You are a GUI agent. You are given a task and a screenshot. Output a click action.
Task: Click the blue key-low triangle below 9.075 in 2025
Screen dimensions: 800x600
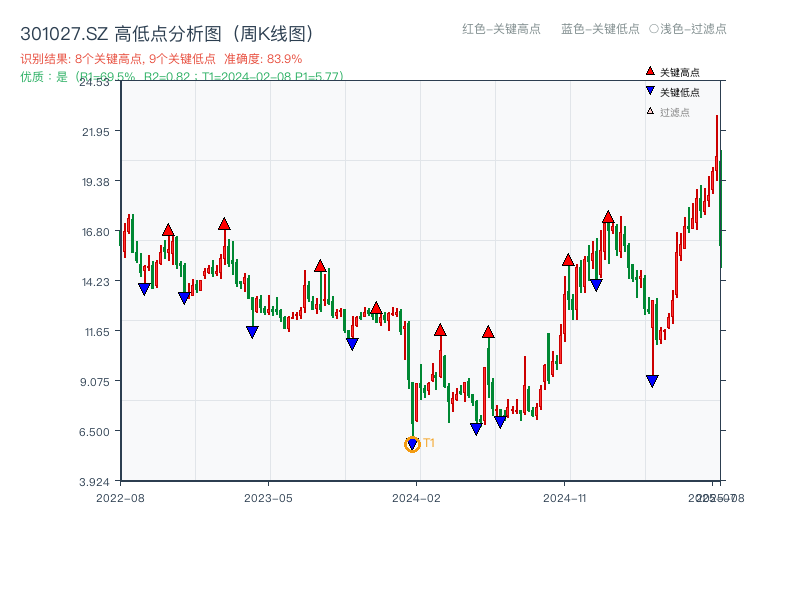click(x=652, y=381)
